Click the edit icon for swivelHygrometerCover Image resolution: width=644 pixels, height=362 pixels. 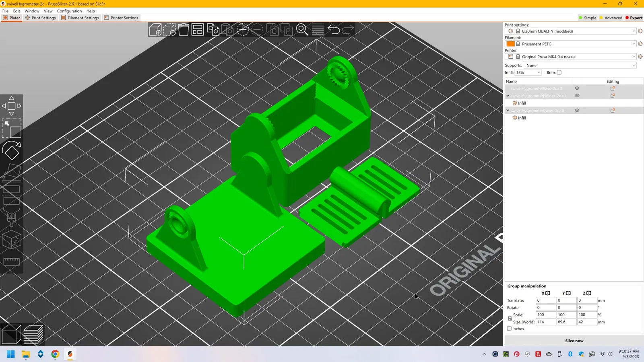tap(613, 111)
